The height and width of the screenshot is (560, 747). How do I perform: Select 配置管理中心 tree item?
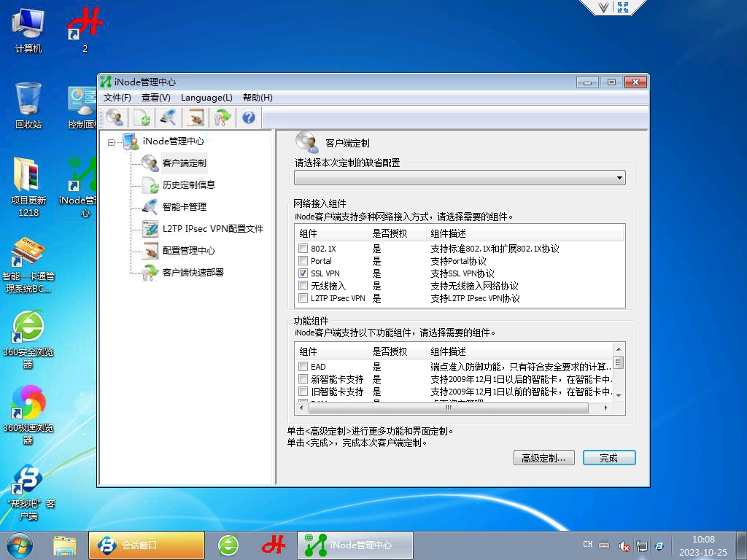(189, 251)
